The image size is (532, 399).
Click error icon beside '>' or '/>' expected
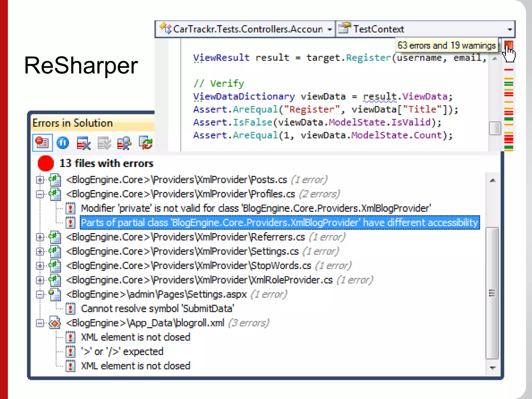[x=70, y=351]
